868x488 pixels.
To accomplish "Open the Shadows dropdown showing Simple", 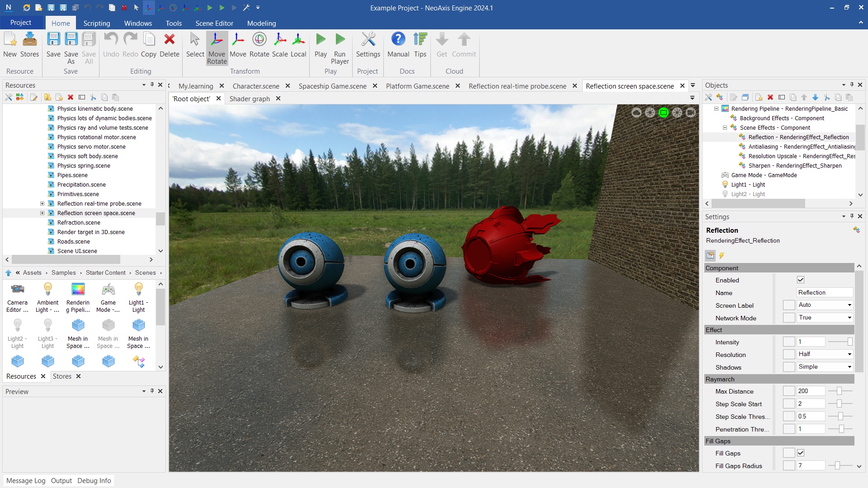I will point(825,367).
